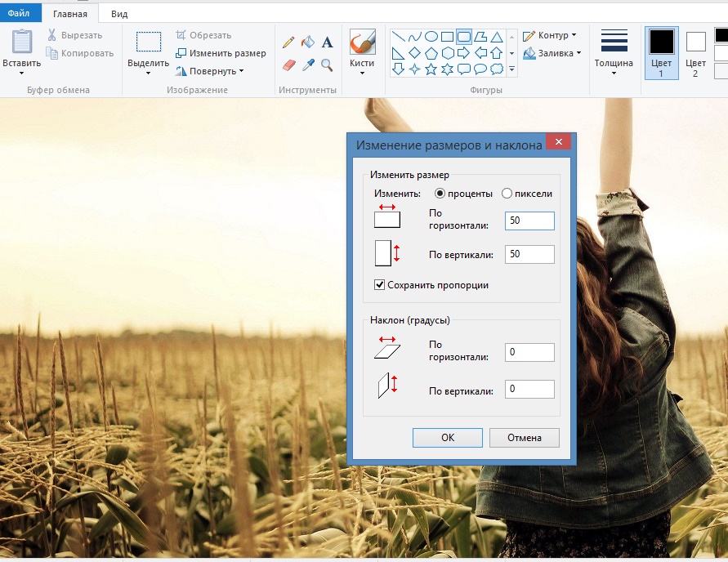This screenshot has width=728, height=562.
Task: Select the проценты radio button
Action: 440,194
